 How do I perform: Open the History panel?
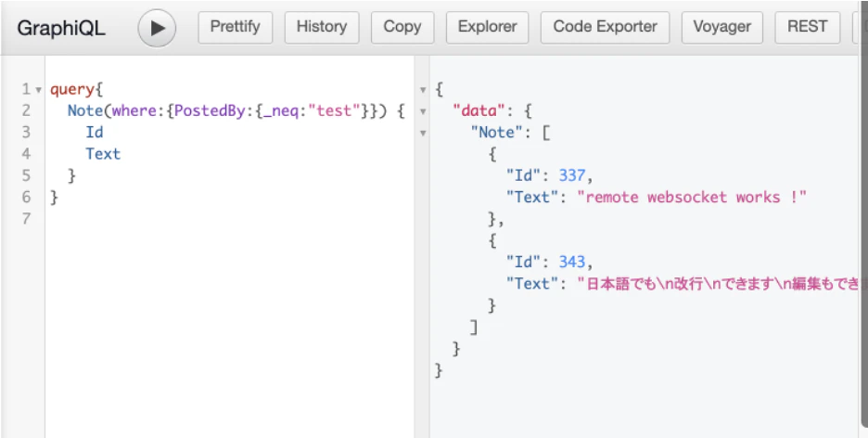(x=322, y=27)
